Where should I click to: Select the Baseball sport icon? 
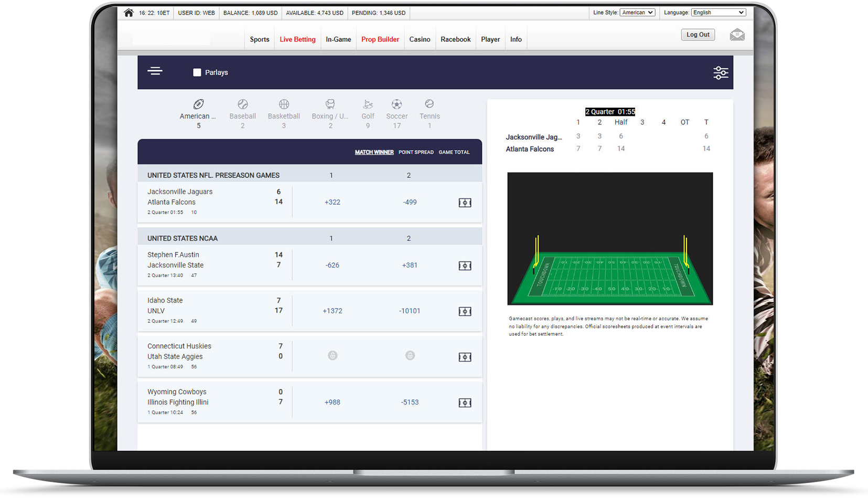(x=242, y=104)
